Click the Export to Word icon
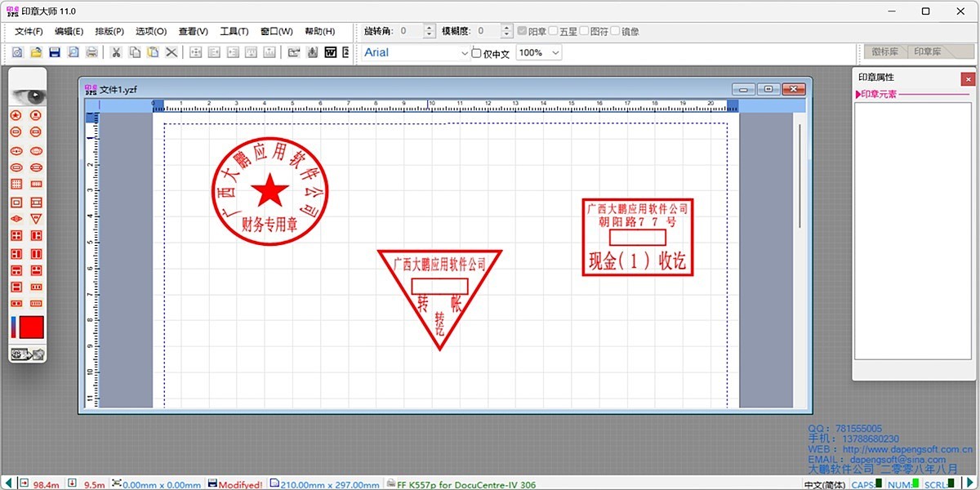Screen dimensions: 980x490 coord(331,52)
